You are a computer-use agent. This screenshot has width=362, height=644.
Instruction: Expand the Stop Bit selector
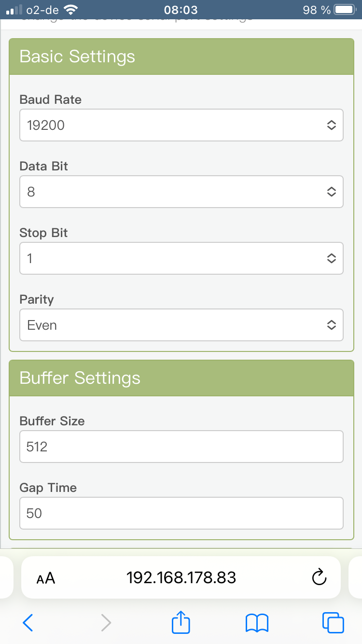tap(181, 258)
